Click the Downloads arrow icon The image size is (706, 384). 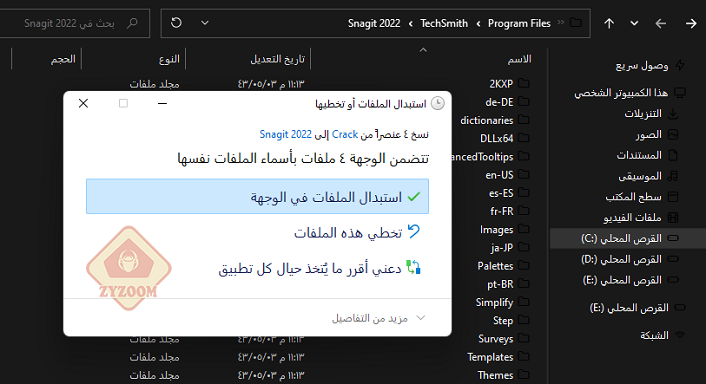[x=673, y=113]
